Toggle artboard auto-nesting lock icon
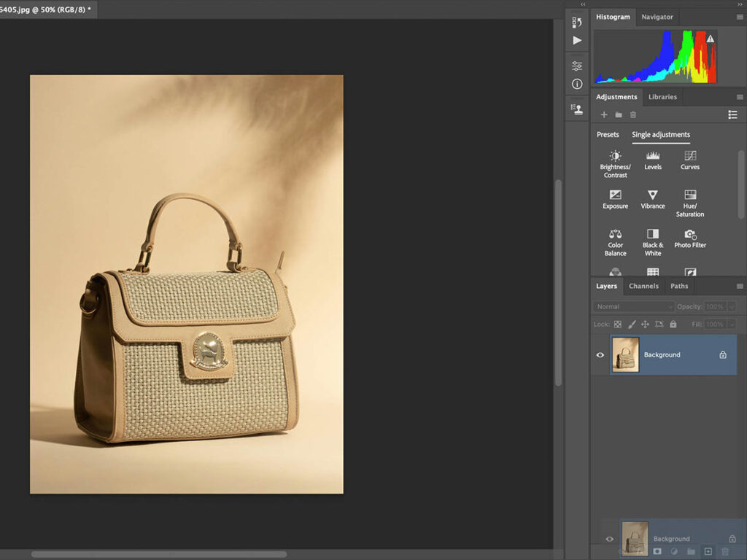Screen dimensions: 747x560 (x=659, y=324)
